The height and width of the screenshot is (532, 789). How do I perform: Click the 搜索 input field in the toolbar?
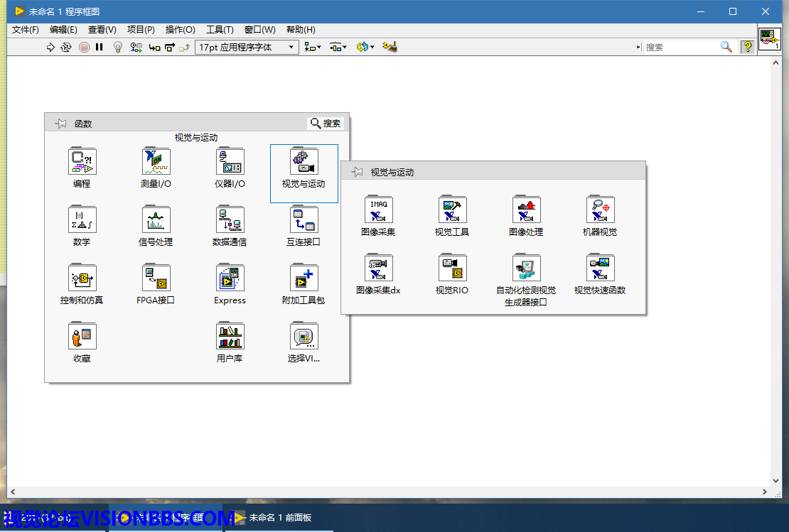pyautogui.click(x=681, y=47)
